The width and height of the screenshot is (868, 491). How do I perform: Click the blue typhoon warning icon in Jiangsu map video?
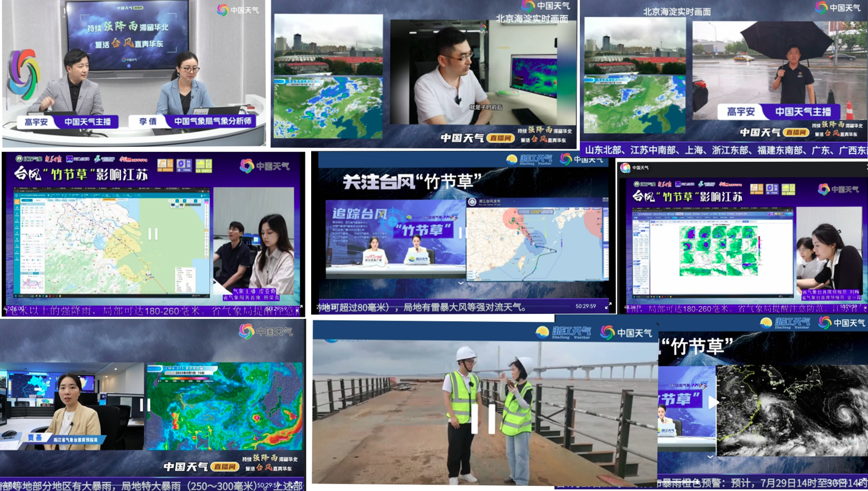(184, 166)
